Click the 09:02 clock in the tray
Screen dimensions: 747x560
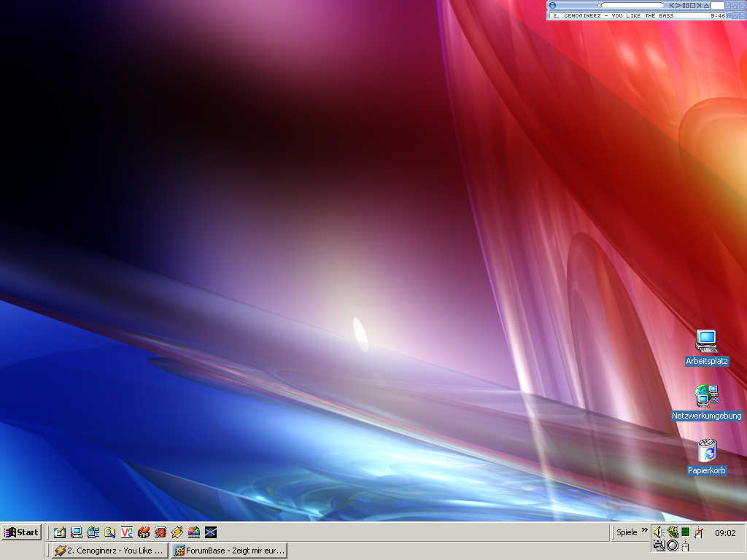pyautogui.click(x=725, y=533)
